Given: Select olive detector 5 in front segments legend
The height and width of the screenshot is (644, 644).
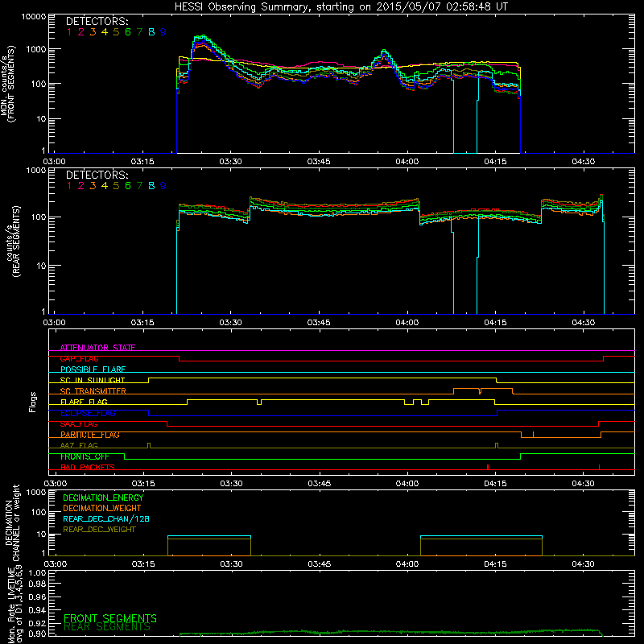Looking at the screenshot, I should (x=116, y=32).
